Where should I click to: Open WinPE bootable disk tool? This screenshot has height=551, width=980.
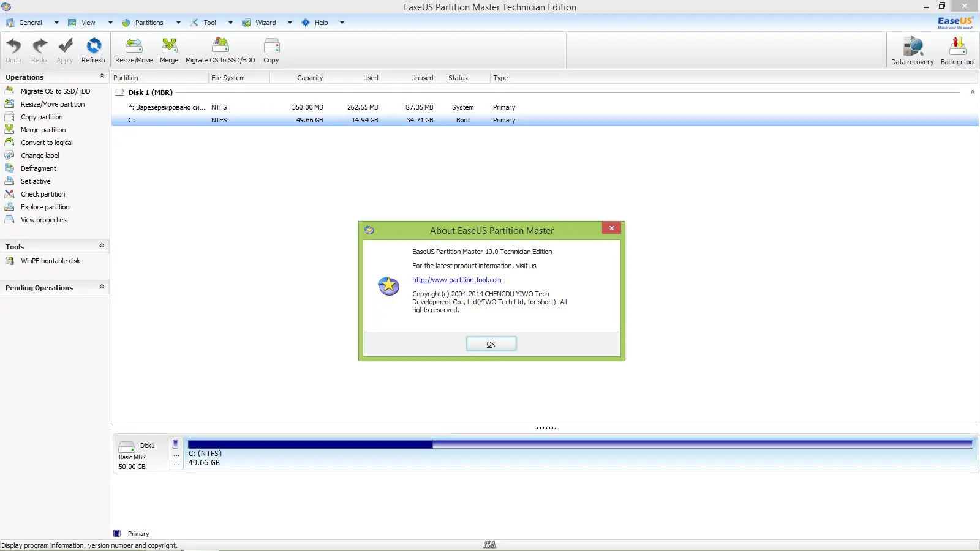tap(50, 261)
